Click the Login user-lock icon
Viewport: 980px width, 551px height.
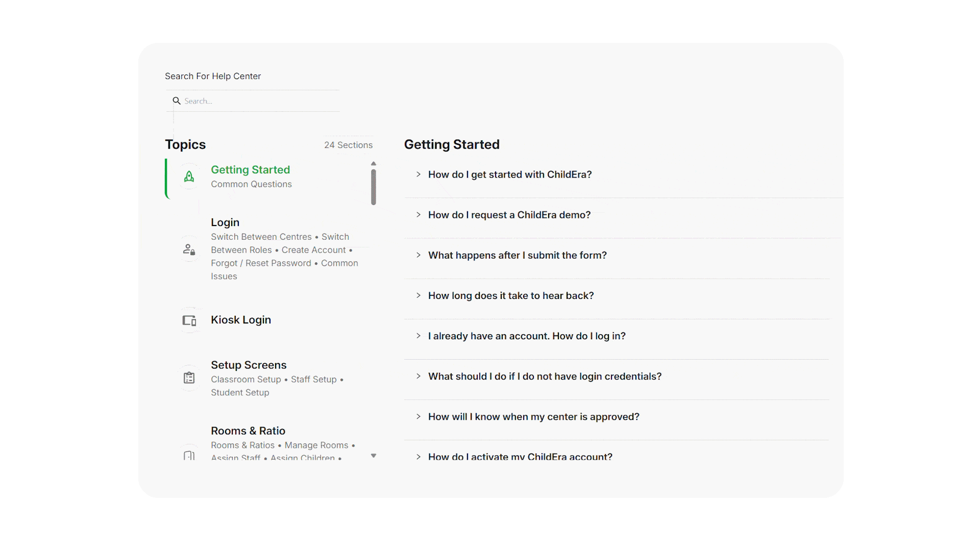[189, 249]
